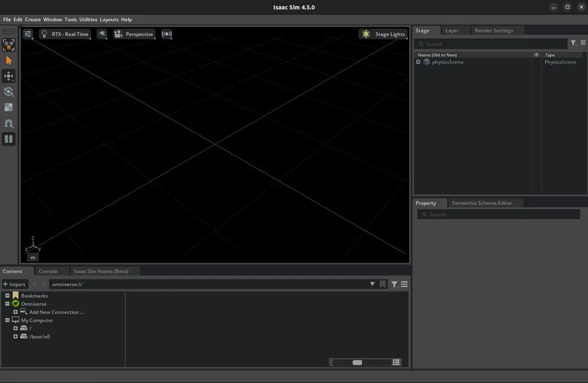The height and width of the screenshot is (383, 588).
Task: Click the Property panel search field
Action: click(499, 214)
